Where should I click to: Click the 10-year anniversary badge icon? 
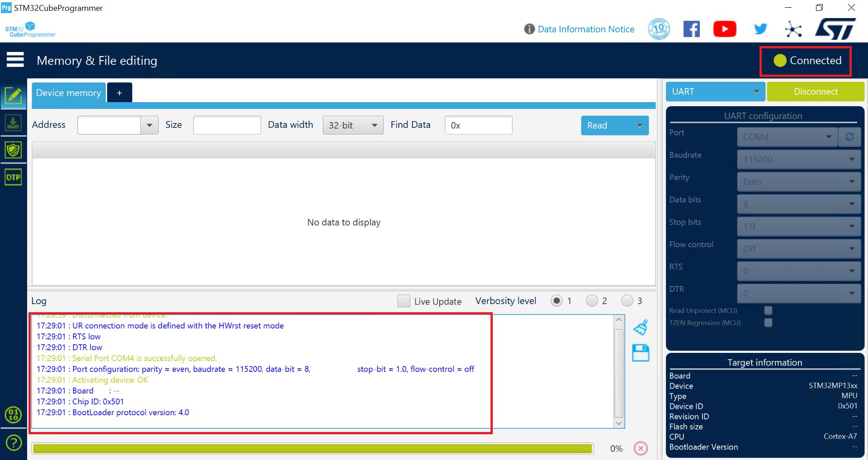(659, 29)
